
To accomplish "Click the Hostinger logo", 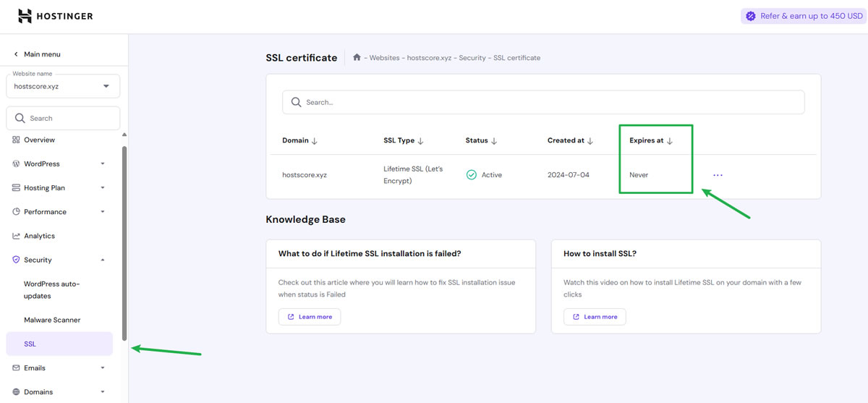I will point(55,16).
